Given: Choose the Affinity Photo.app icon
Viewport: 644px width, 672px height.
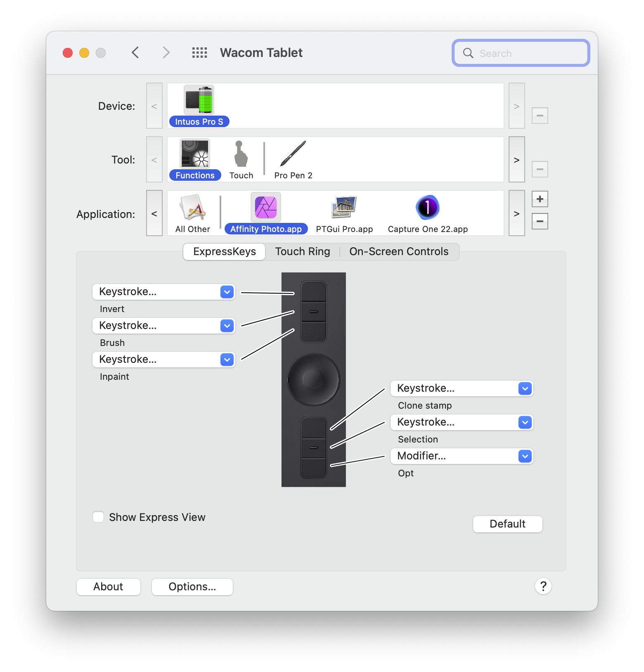Looking at the screenshot, I should (266, 207).
